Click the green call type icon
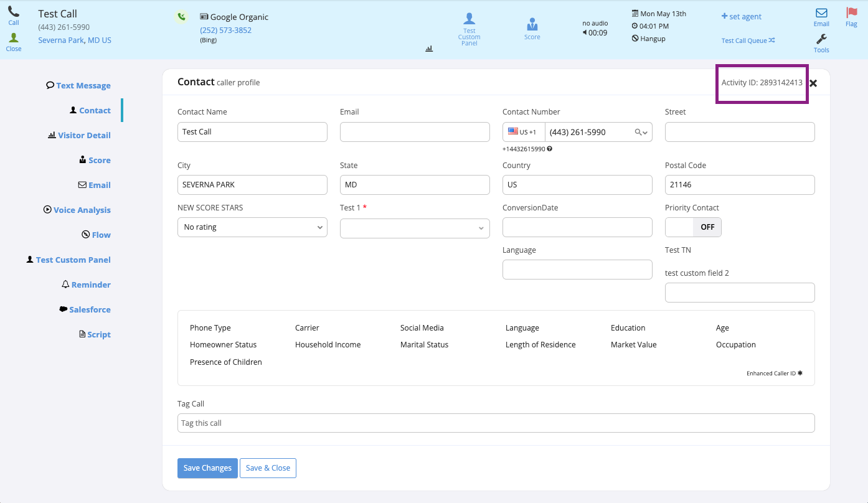Image resolution: width=868 pixels, height=503 pixels. point(181,17)
